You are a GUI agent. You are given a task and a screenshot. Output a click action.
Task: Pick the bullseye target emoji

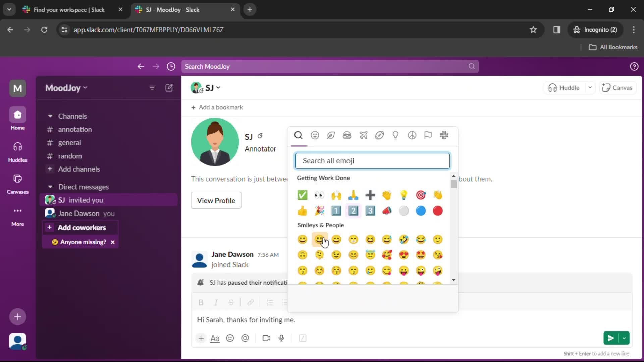(421, 195)
